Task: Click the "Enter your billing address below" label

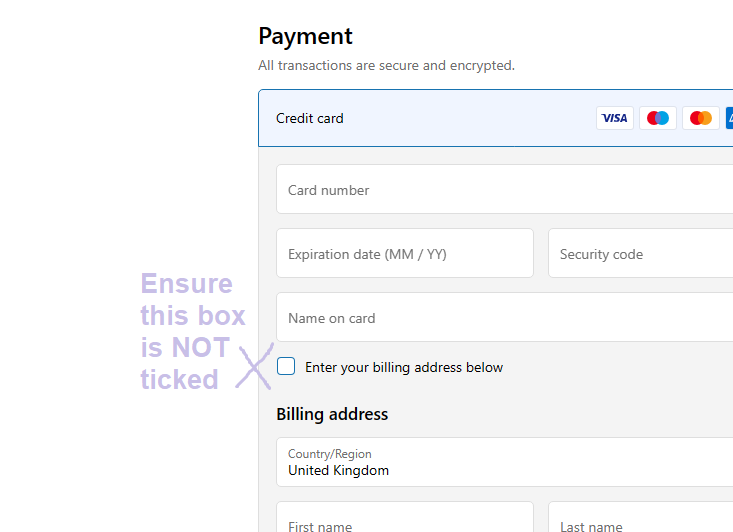Action: pos(404,367)
